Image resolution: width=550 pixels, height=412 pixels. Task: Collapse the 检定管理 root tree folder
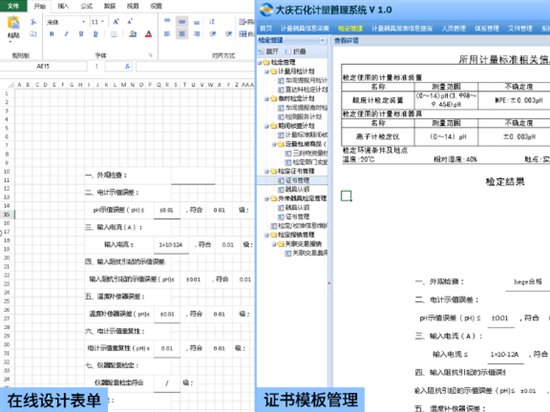pyautogui.click(x=260, y=62)
